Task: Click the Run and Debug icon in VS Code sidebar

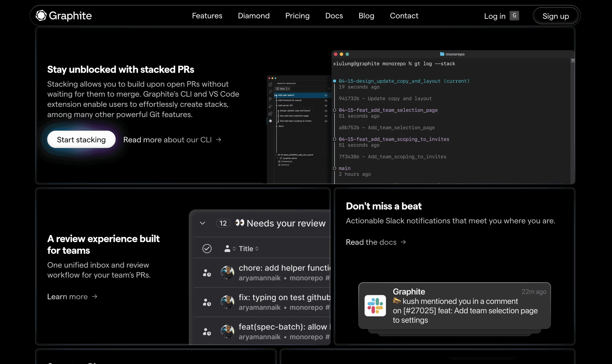Action: point(270,106)
